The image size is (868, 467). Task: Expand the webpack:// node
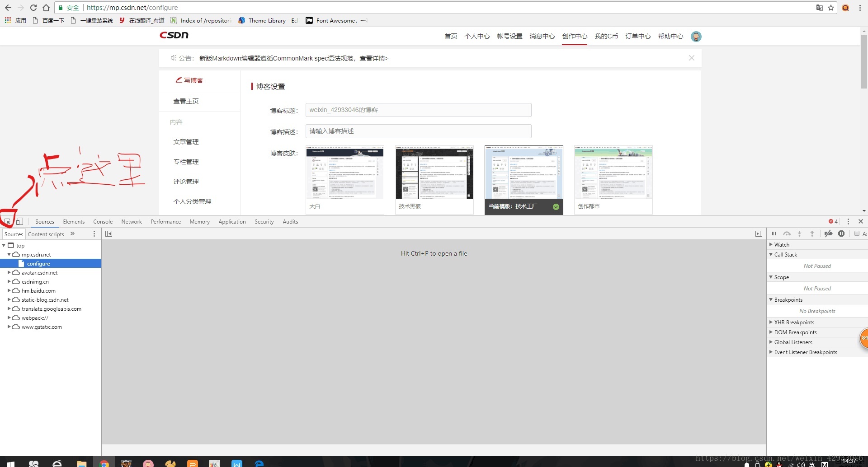9,318
